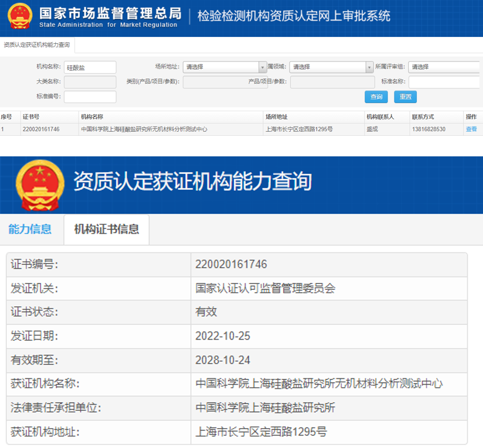Click the 证书状态 label

click(35, 312)
